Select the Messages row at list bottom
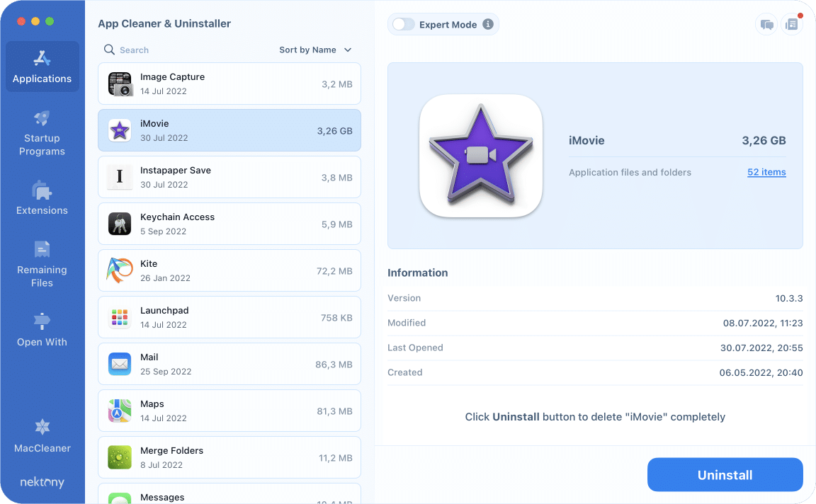The width and height of the screenshot is (816, 504). point(229,493)
